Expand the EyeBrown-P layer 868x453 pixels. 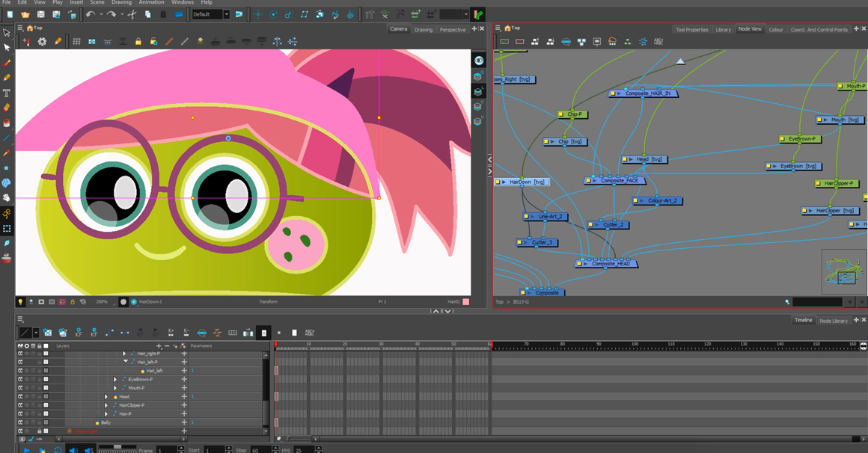[x=115, y=380]
